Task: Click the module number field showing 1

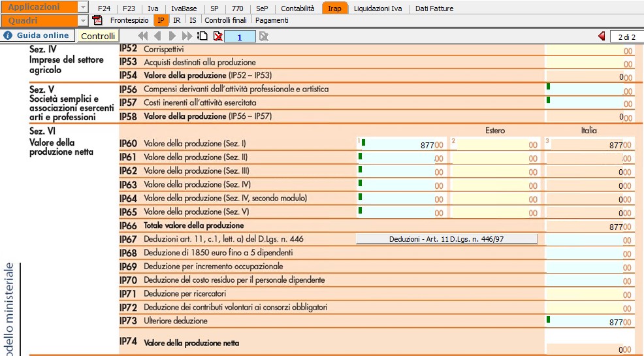Action: point(240,37)
